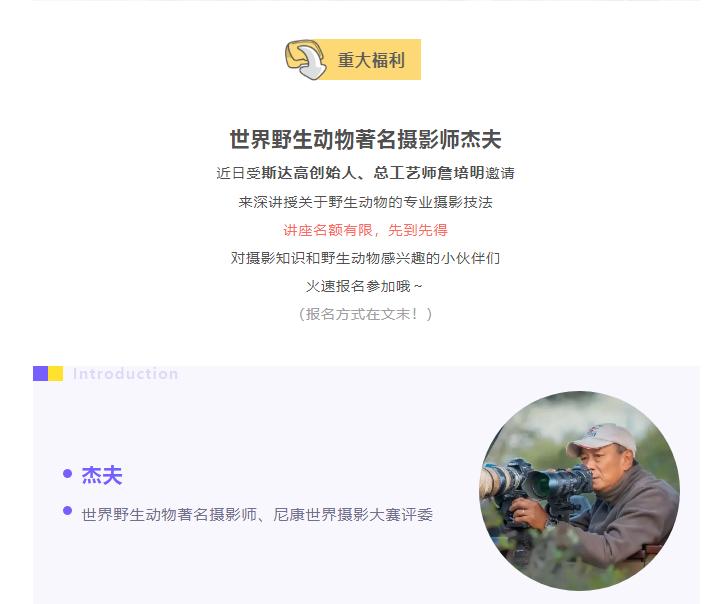Click red text 讲座名额有限，先到先得

click(x=365, y=230)
